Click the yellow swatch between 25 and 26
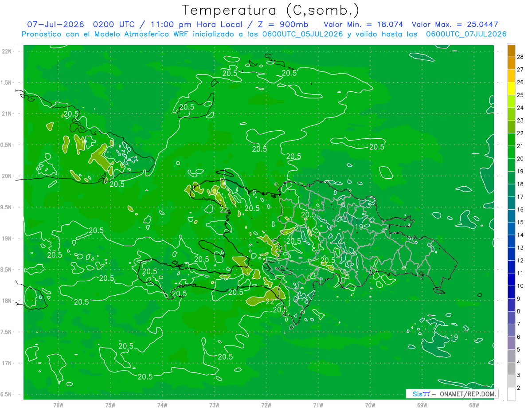The width and height of the screenshot is (532, 411). [511, 89]
